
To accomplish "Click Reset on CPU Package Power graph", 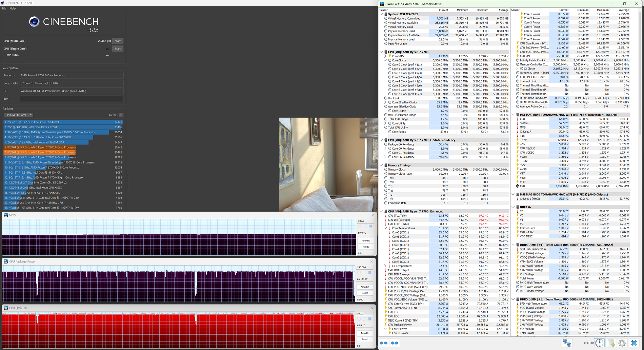I will [x=365, y=293].
